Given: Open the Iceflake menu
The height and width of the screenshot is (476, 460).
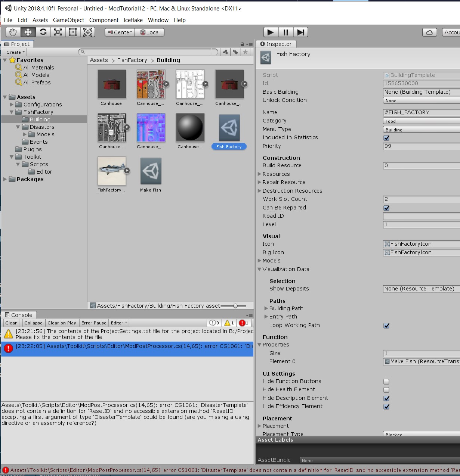Looking at the screenshot, I should pyautogui.click(x=133, y=20).
